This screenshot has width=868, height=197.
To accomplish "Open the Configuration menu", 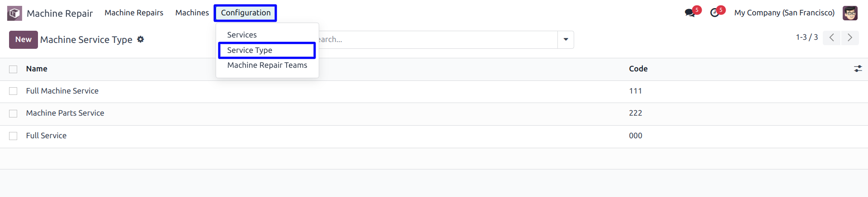I will click(245, 13).
